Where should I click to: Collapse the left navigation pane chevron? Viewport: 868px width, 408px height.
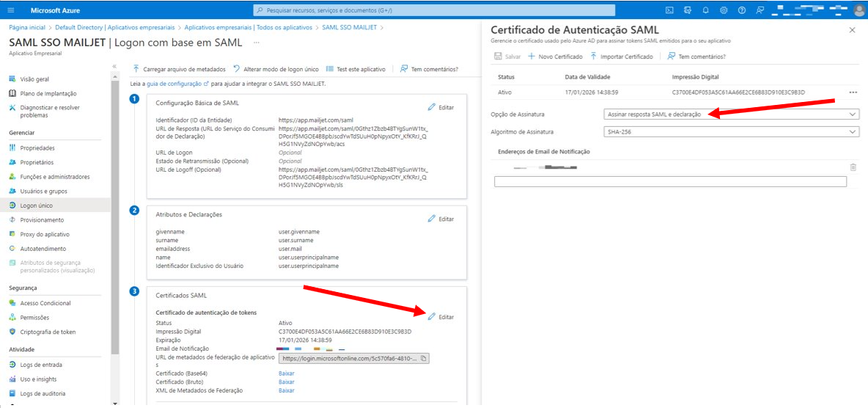click(x=114, y=66)
